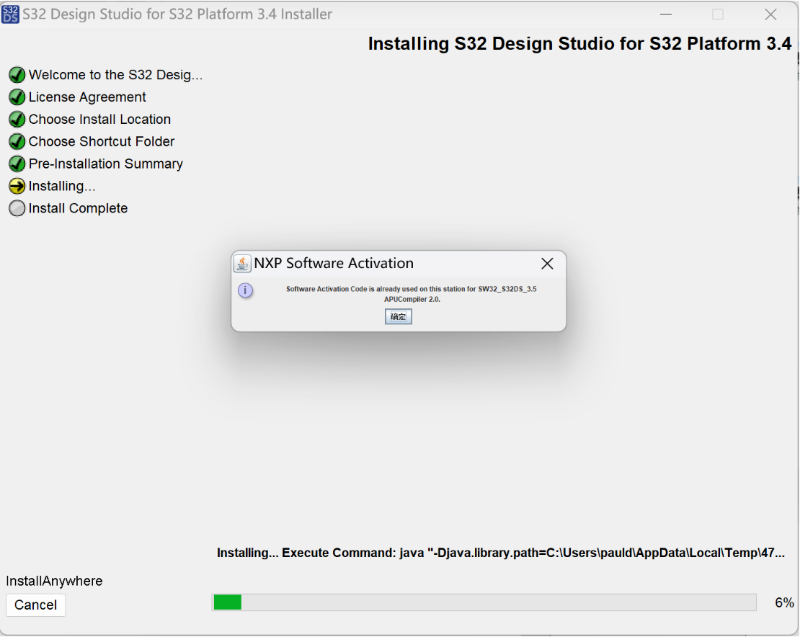Click the InstallAnywhere label
This screenshot has height=637, width=800.
point(54,581)
